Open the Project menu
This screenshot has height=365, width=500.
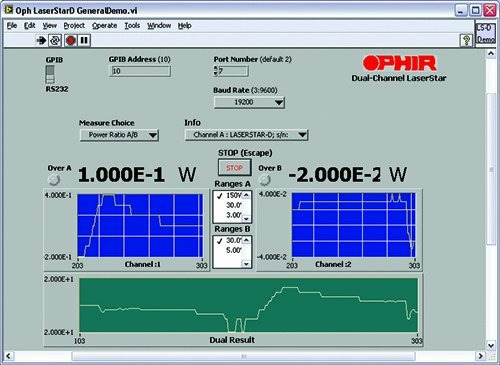pyautogui.click(x=74, y=26)
